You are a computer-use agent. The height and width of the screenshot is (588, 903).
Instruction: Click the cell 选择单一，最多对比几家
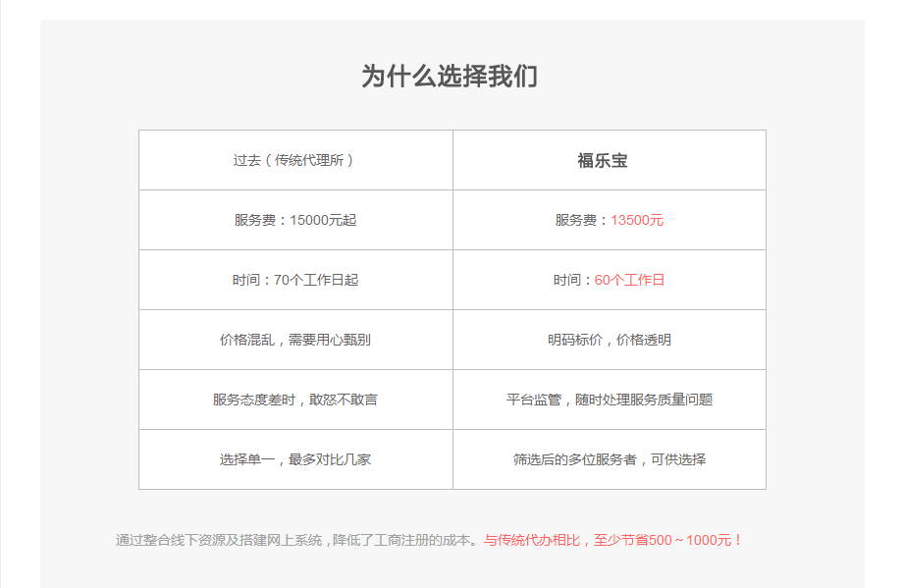(295, 459)
